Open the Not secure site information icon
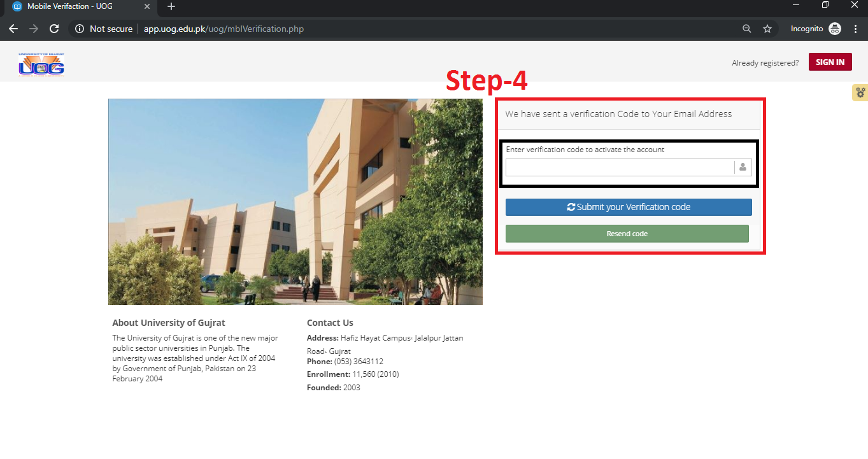The height and width of the screenshot is (459, 868). (80, 28)
